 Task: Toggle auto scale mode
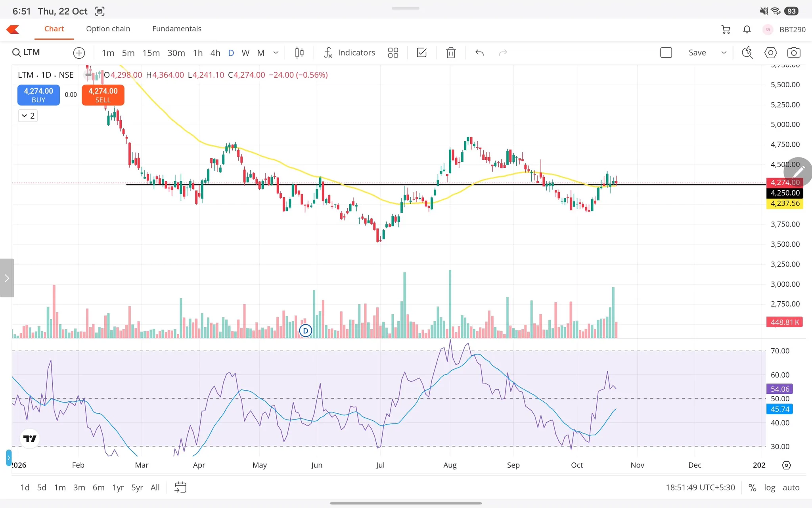click(791, 488)
